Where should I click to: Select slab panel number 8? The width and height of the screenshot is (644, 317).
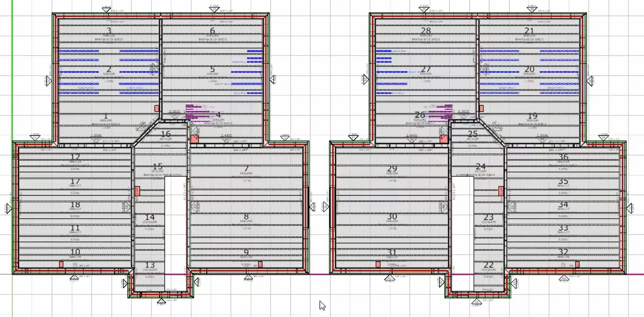coord(246,217)
